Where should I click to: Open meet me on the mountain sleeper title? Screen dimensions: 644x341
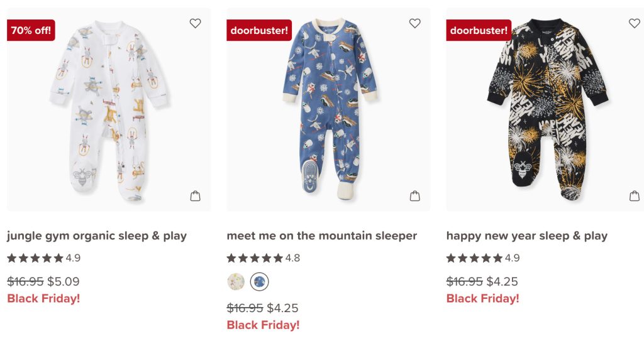click(321, 236)
